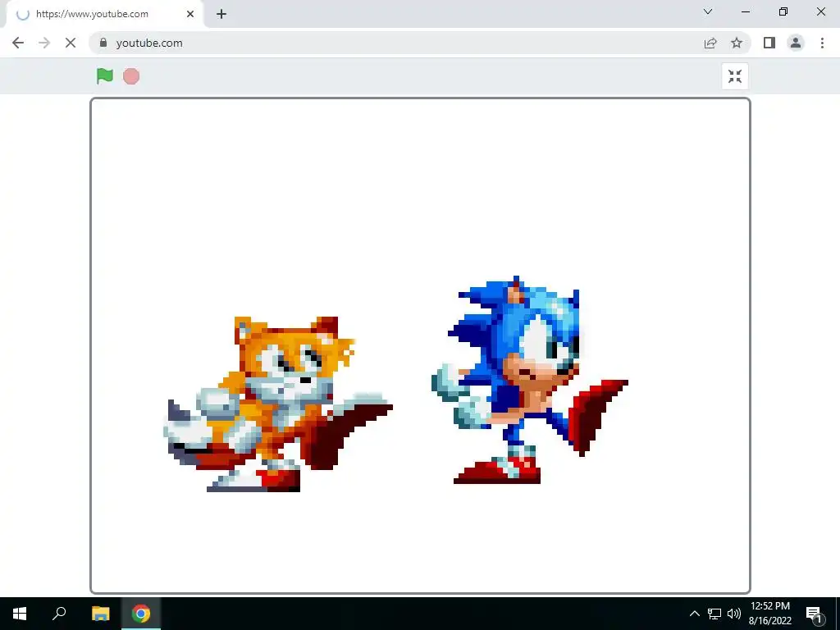840x630 pixels.
Task: Open a new browser tab
Action: pyautogui.click(x=221, y=14)
